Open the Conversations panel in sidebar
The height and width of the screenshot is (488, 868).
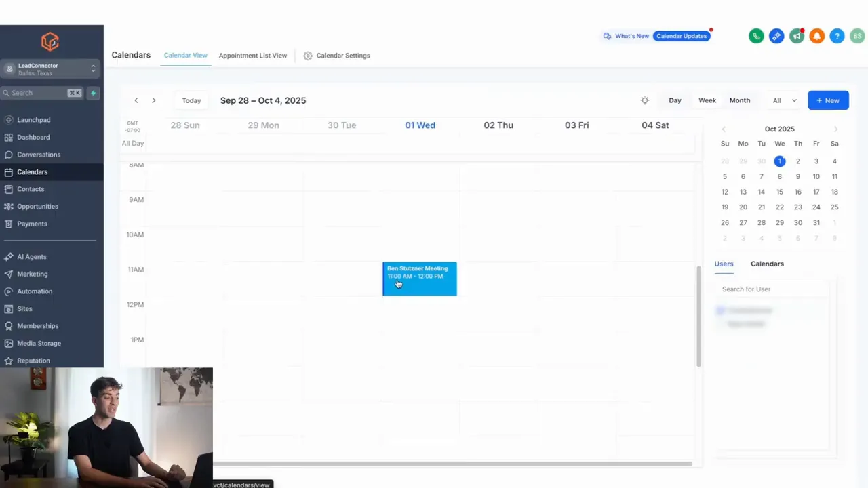38,155
